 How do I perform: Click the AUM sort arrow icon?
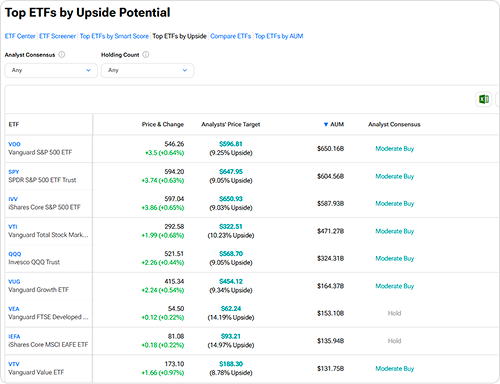coord(326,124)
